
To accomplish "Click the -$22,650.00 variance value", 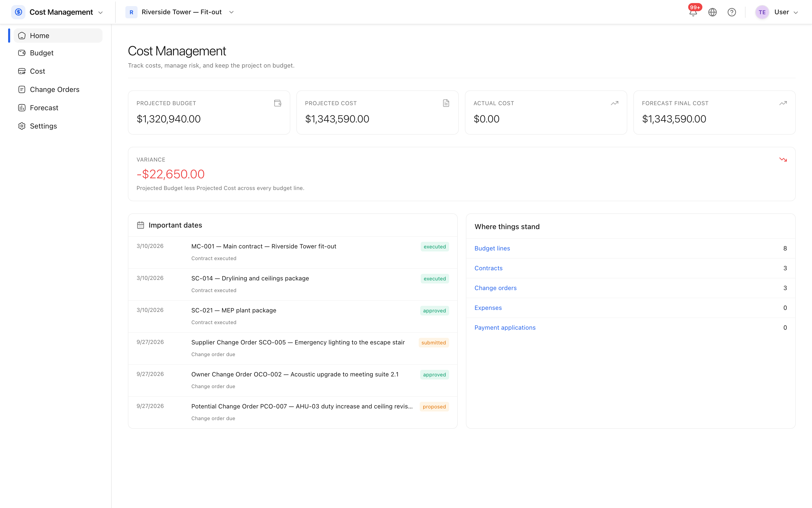I will 171,174.
